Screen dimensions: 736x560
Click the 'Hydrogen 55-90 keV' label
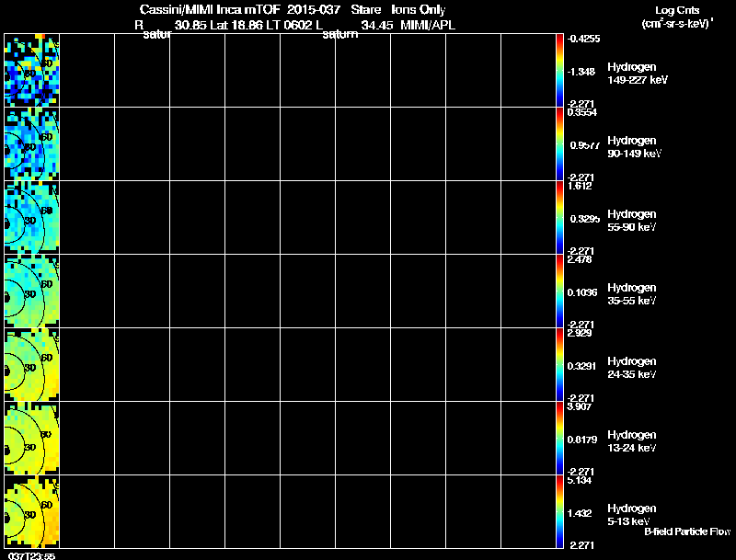(x=632, y=221)
